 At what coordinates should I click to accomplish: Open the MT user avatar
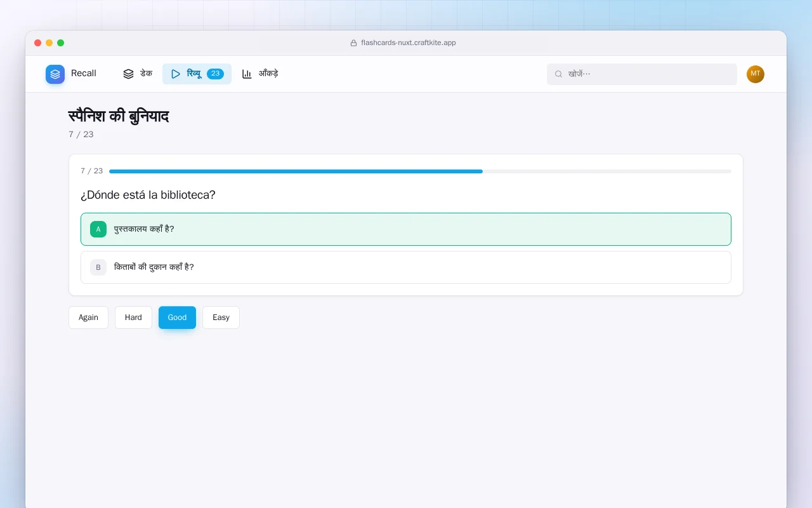coord(756,74)
